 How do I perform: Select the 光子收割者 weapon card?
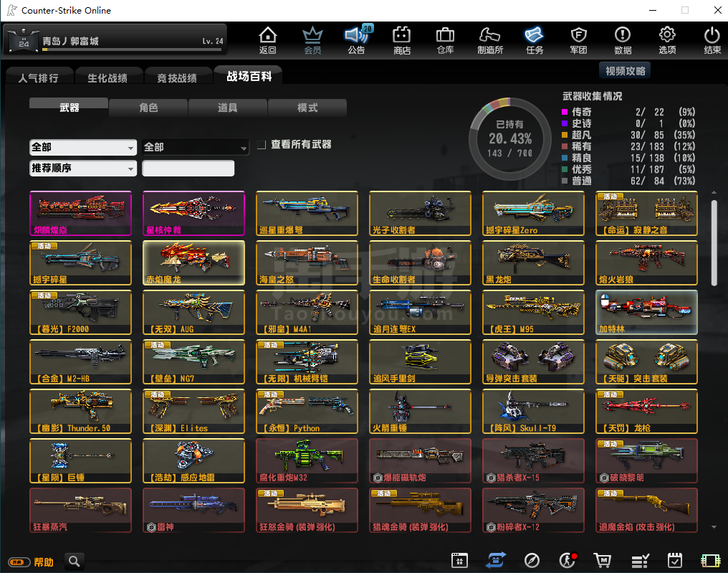tap(420, 213)
